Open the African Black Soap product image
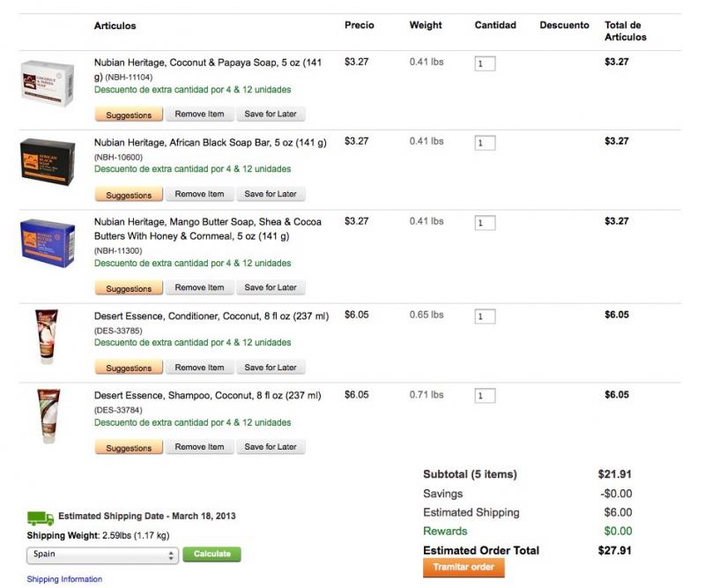The image size is (705, 588). [x=48, y=162]
